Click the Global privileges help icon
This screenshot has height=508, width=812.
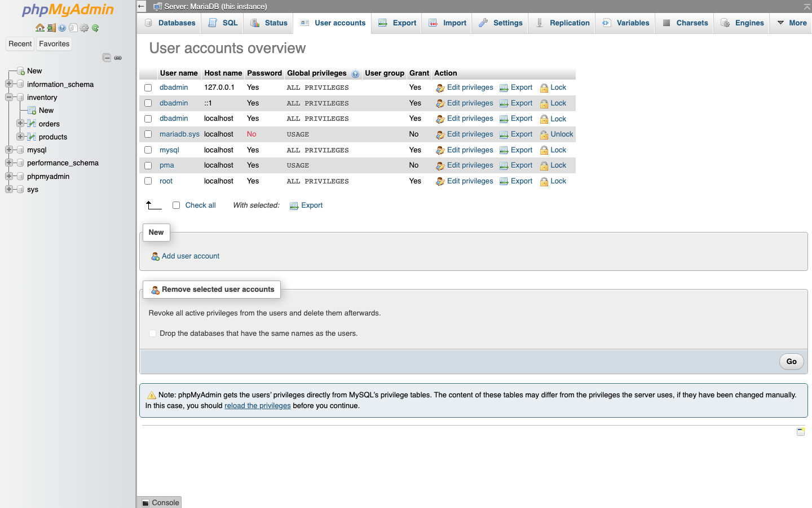click(355, 74)
